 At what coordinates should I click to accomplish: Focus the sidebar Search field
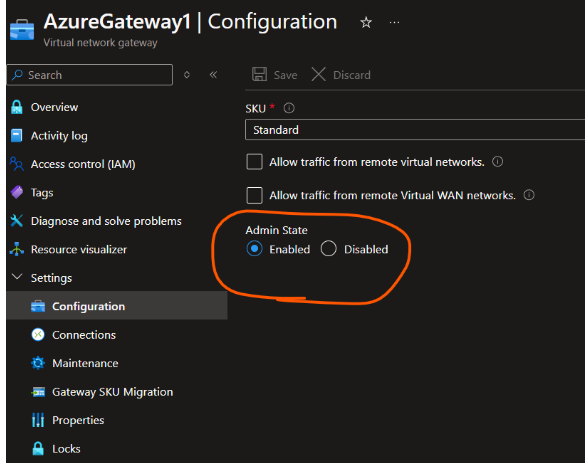(x=90, y=75)
